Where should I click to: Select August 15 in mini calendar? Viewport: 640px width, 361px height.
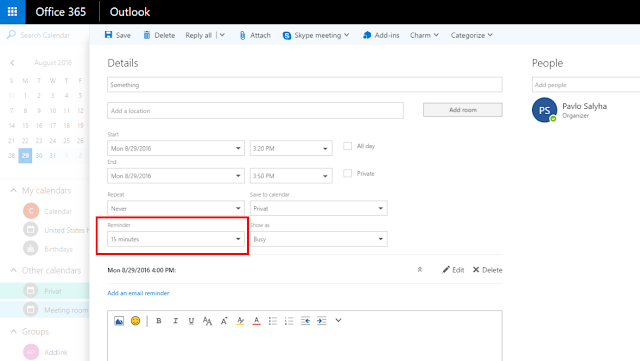click(x=25, y=125)
